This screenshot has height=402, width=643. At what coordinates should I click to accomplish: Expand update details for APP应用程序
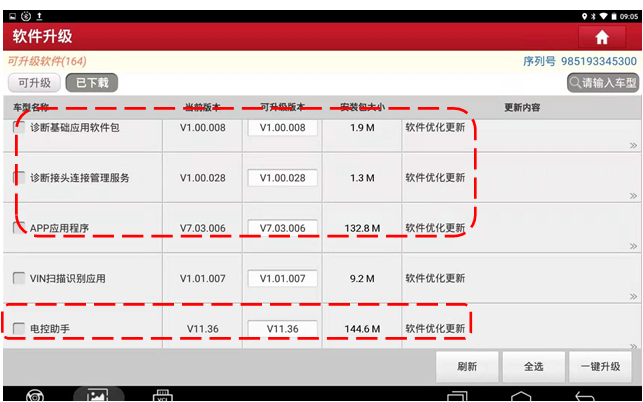tap(633, 246)
